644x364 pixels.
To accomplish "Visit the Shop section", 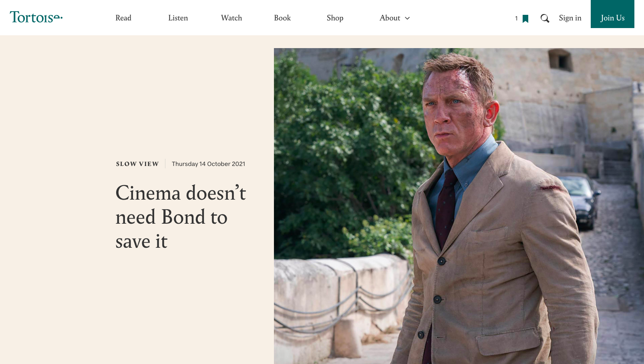I will (335, 18).
